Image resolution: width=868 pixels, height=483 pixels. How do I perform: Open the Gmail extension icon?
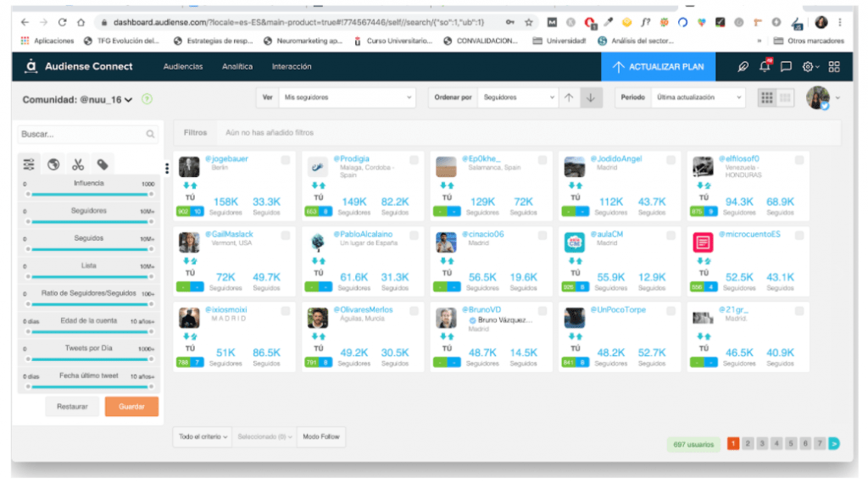tap(552, 22)
